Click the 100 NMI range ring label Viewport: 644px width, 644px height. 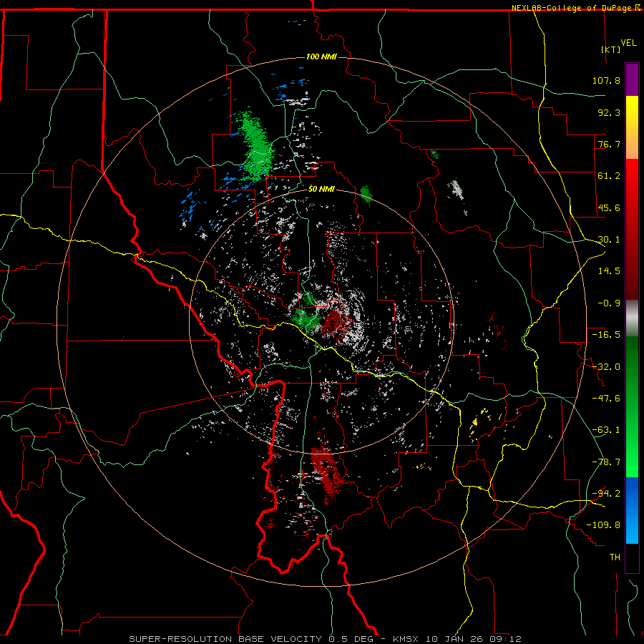[321, 57]
